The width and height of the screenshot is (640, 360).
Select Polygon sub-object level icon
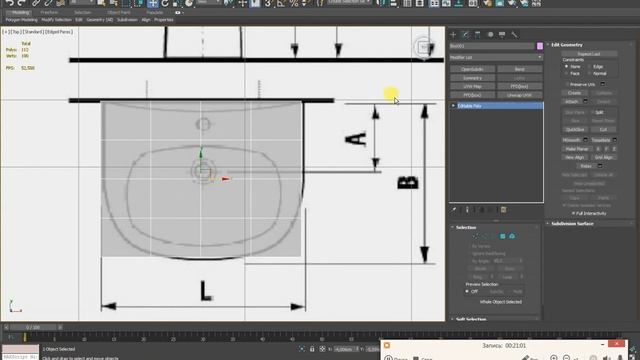tap(503, 236)
